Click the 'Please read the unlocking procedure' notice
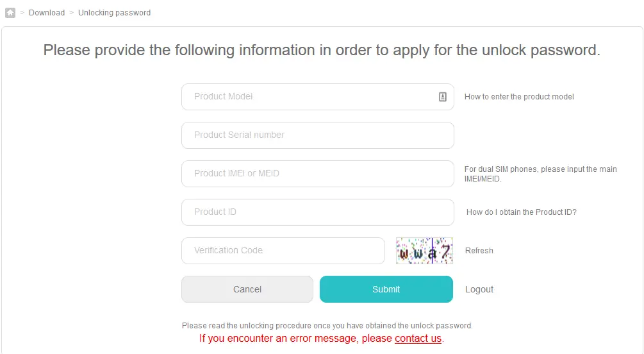644x354 pixels. (327, 326)
